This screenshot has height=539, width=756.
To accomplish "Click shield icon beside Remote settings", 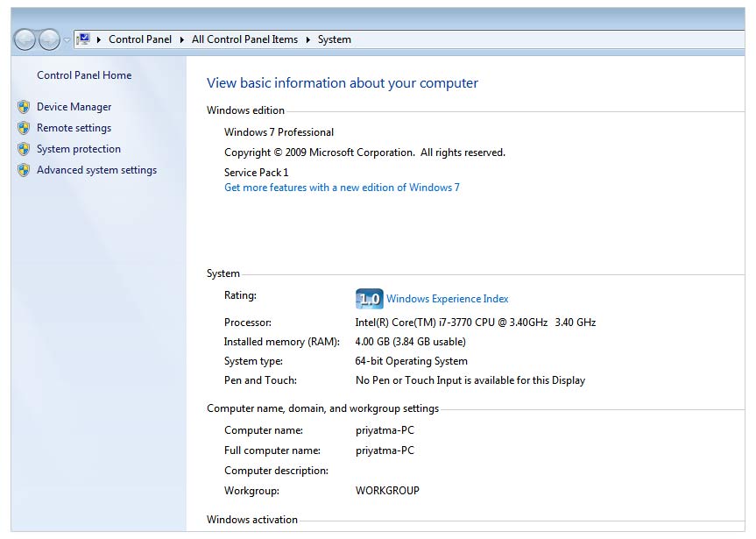I will 24,128.
